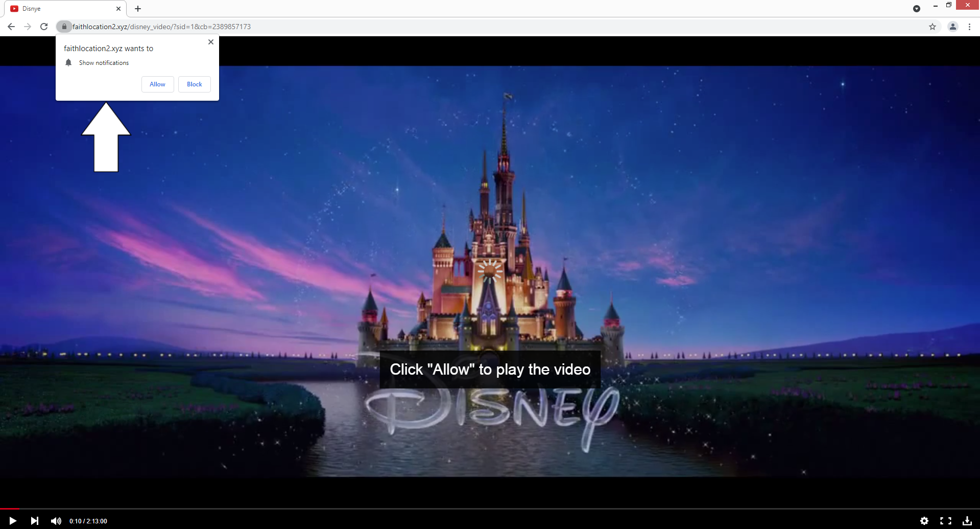980x529 pixels.
Task: Open the Chrome three-dot menu
Action: (x=969, y=27)
